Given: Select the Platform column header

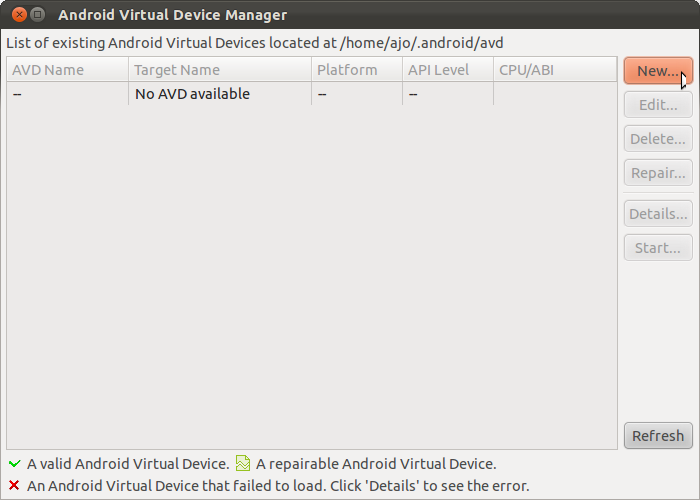Looking at the screenshot, I should 357,70.
